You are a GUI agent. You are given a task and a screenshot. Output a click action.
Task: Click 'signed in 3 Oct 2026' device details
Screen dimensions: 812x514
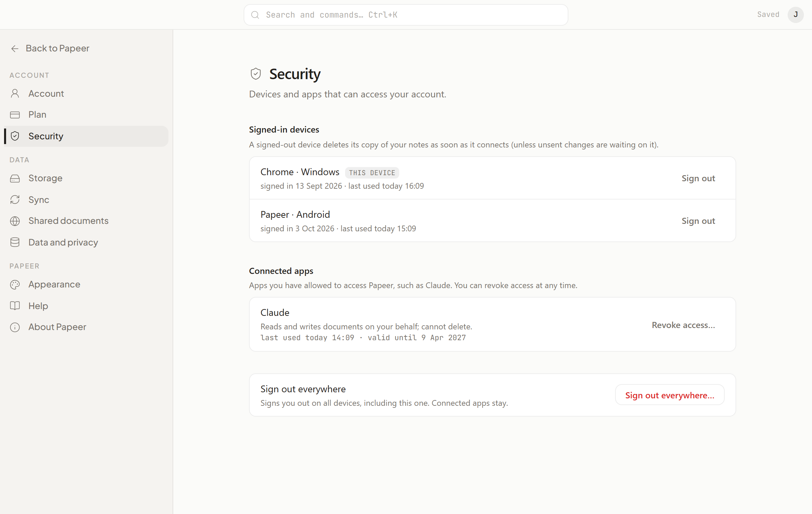click(x=297, y=229)
